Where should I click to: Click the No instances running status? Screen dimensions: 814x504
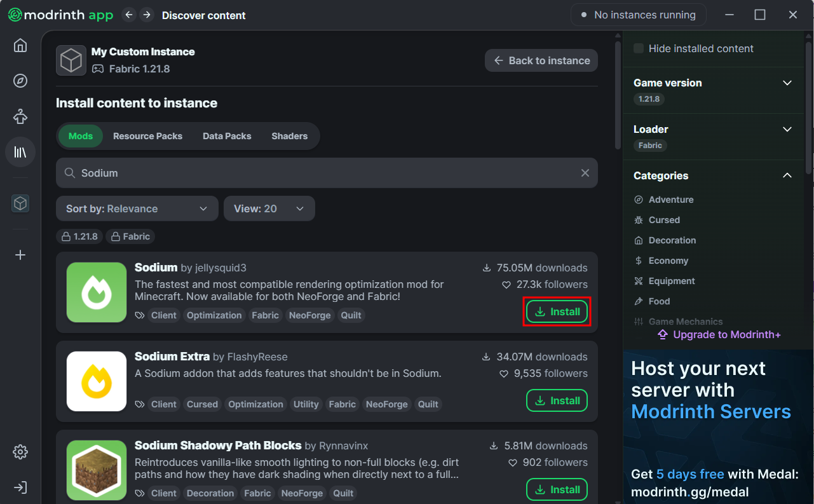(637, 15)
